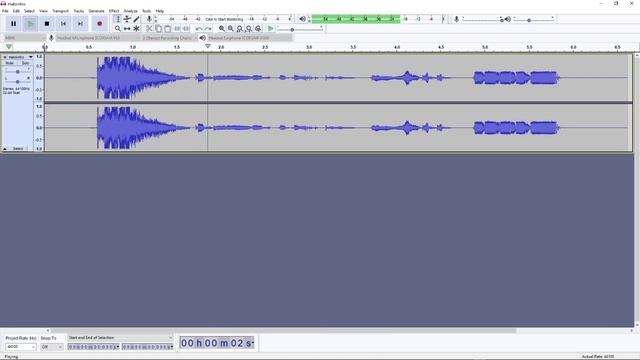This screenshot has height=360, width=640.
Task: Click Trim audio outside selection
Action: pyautogui.click(x=177, y=29)
